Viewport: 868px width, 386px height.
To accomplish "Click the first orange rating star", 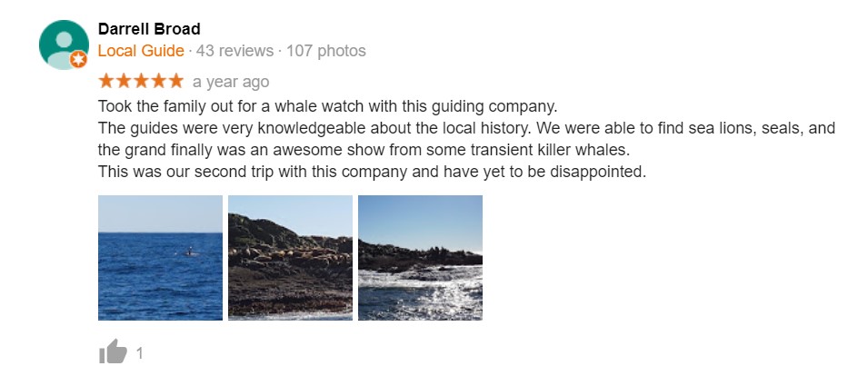I will (x=106, y=82).
